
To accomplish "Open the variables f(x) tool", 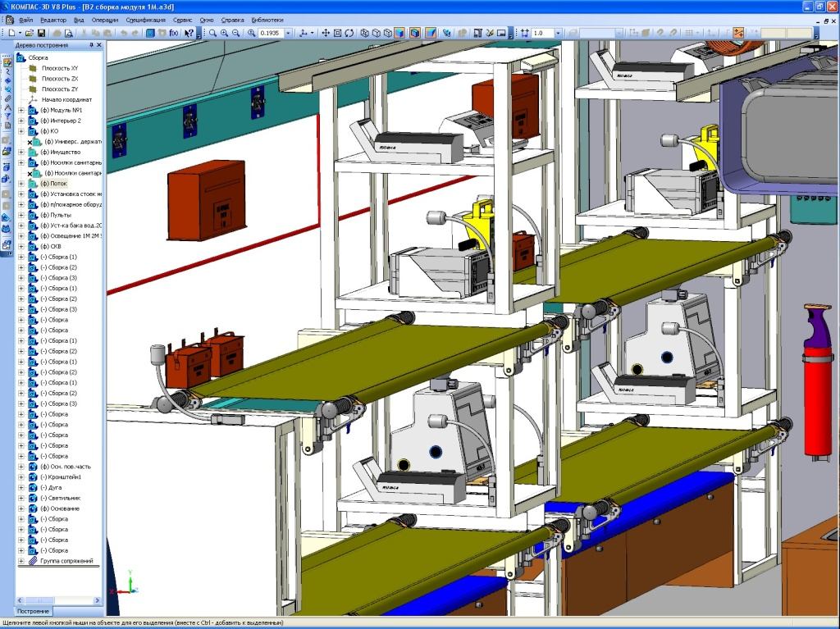I will 174,33.
